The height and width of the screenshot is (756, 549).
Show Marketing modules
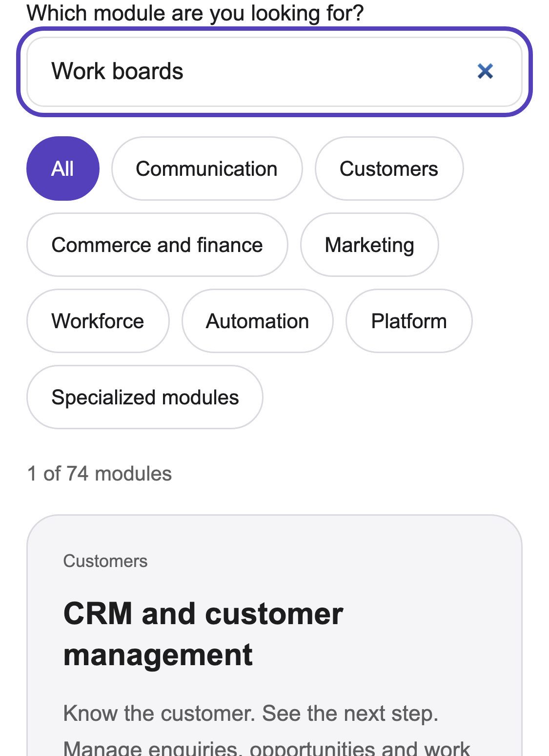coord(369,245)
